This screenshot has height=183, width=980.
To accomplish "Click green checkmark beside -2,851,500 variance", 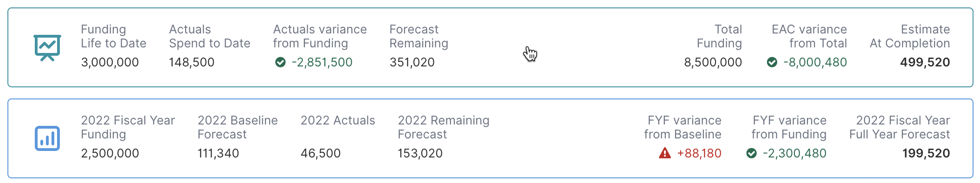I will [x=280, y=62].
